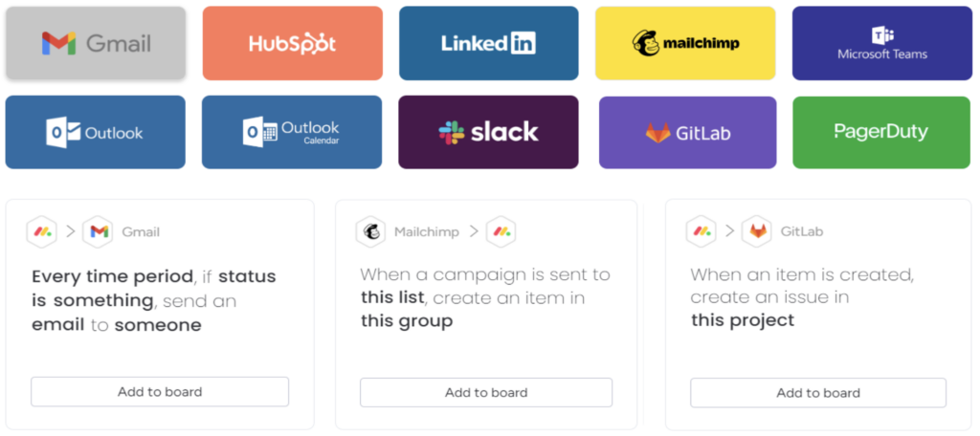This screenshot has height=436, width=980.
Task: Click monday.com logo icon in Gmail card
Action: pyautogui.click(x=42, y=231)
